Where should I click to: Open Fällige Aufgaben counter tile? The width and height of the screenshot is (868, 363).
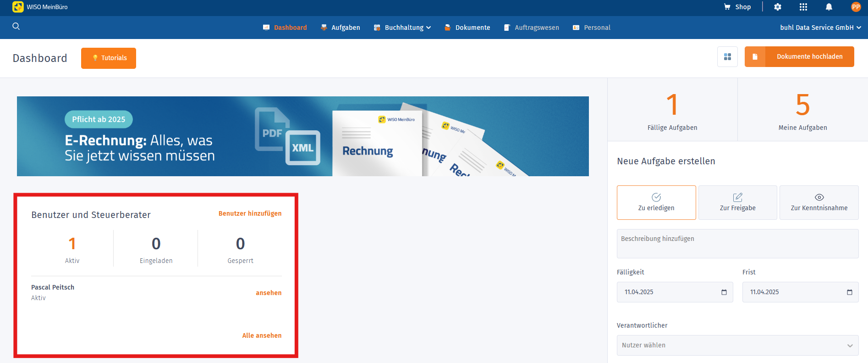[x=672, y=110]
